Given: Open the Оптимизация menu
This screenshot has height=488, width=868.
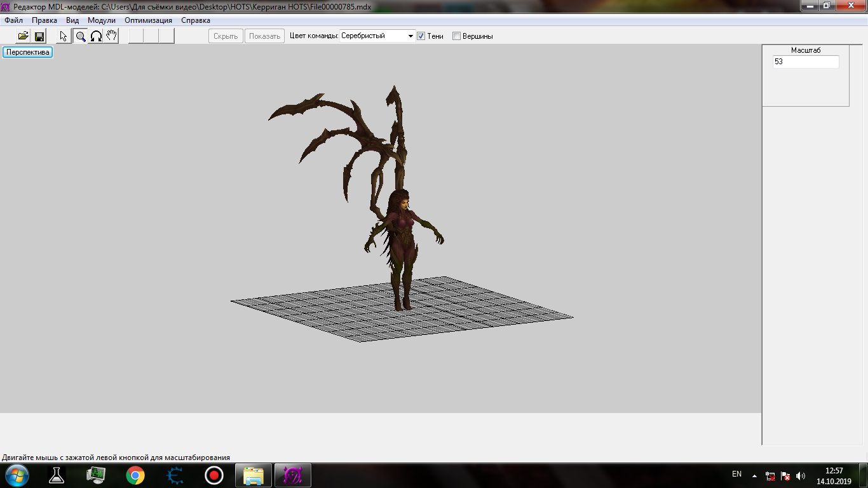Looking at the screenshot, I should (x=148, y=20).
